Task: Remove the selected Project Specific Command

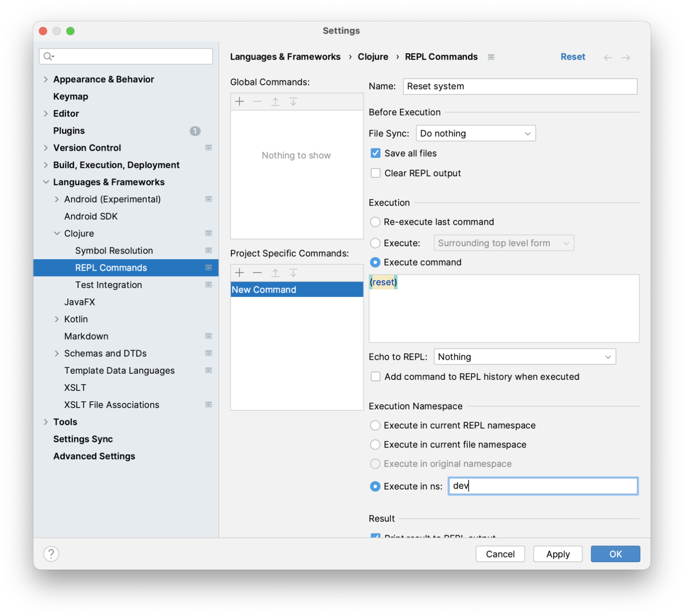Action: [257, 273]
